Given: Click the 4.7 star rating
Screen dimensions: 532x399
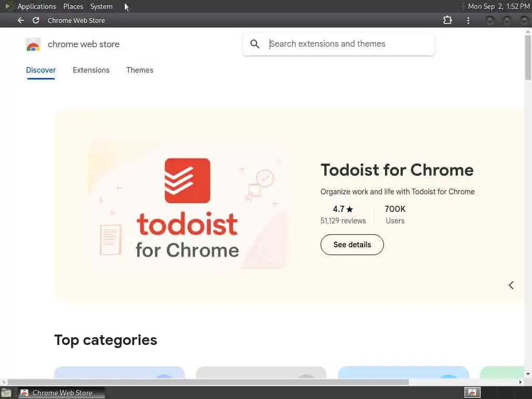Looking at the screenshot, I should point(343,209).
